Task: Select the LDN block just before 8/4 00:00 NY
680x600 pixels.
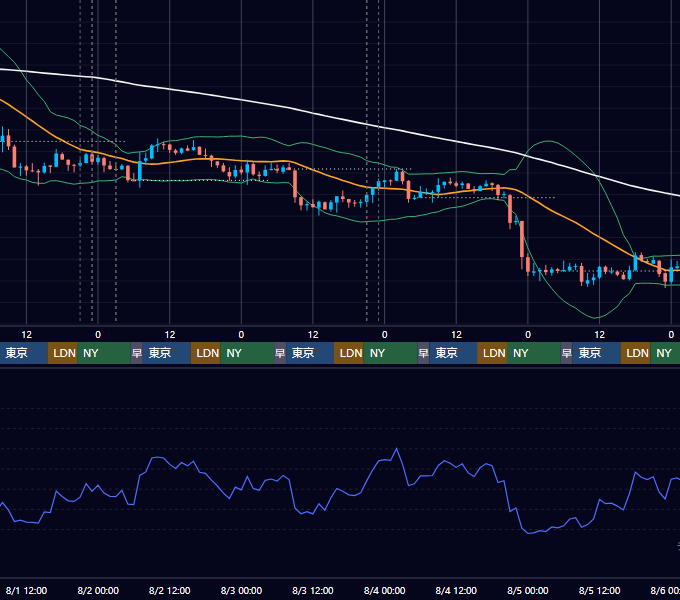Action: pyautogui.click(x=349, y=353)
